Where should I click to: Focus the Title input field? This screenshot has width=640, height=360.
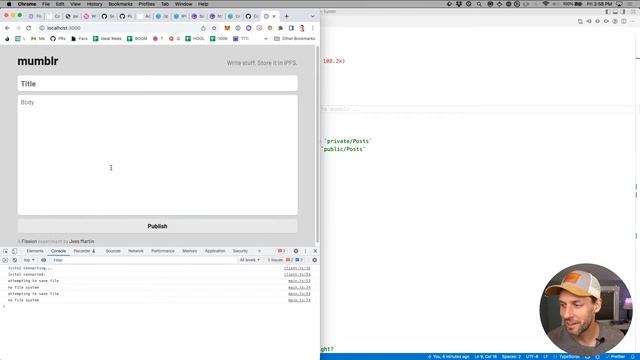coord(158,84)
